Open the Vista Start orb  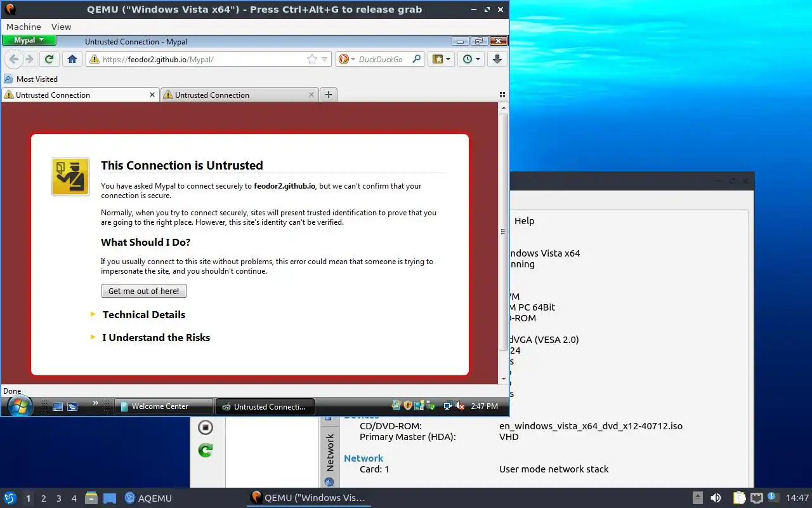(x=20, y=406)
